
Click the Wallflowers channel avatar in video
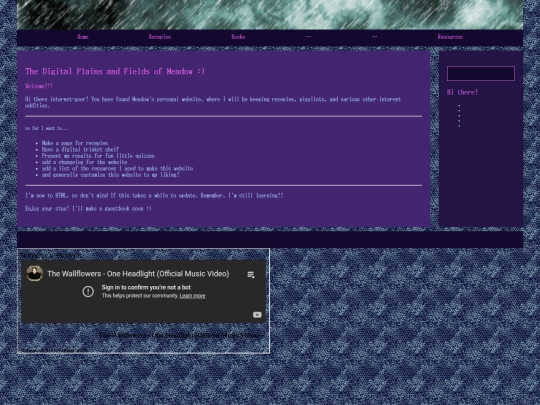34,273
